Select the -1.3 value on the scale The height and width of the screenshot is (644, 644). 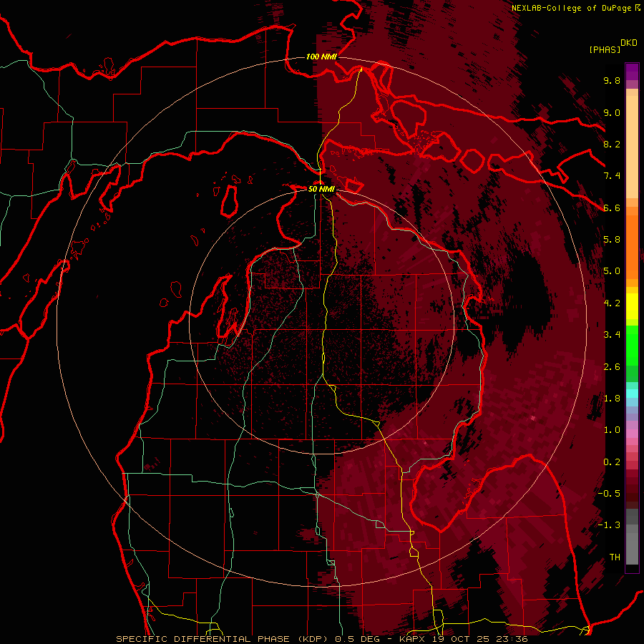609,525
